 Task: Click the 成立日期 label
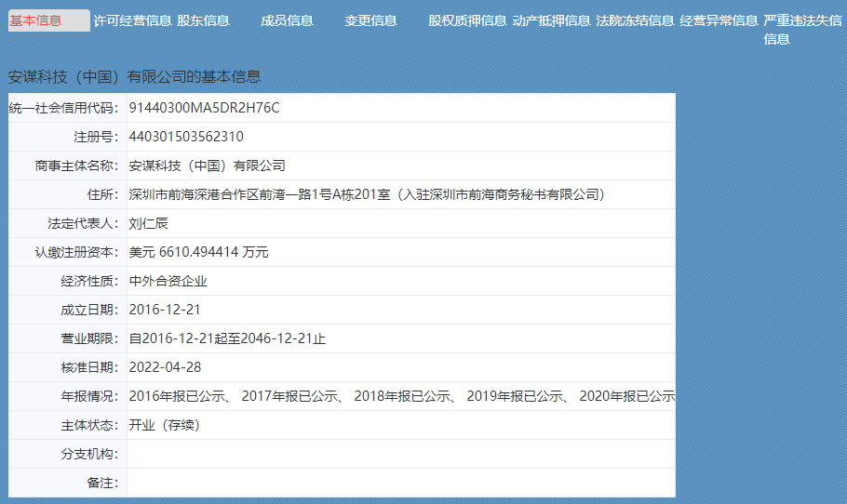(89, 310)
